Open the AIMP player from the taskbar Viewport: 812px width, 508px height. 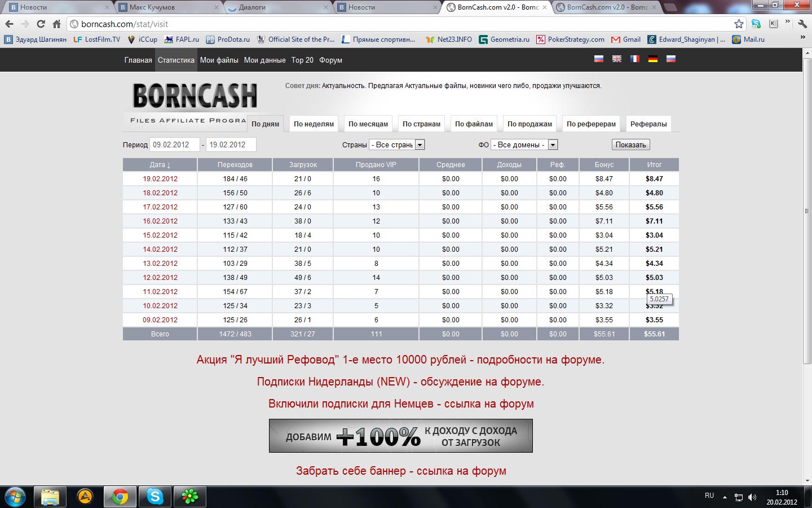[x=85, y=497]
